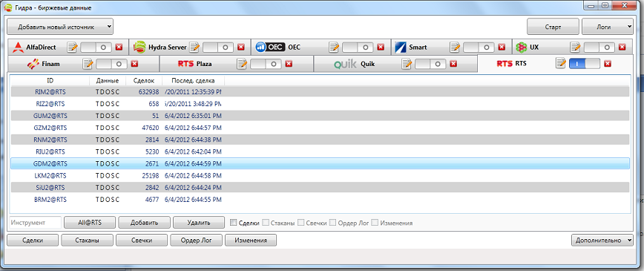This screenshot has width=644, height=271.
Task: Click the red X icon on the RTS tab
Action: coord(608,64)
